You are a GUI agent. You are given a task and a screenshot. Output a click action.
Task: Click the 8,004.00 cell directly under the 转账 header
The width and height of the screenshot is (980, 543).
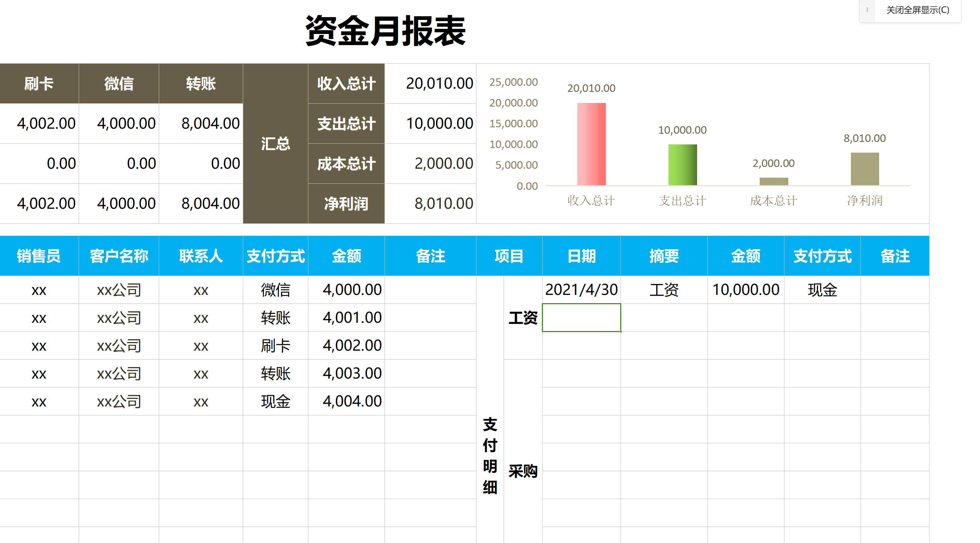201,124
